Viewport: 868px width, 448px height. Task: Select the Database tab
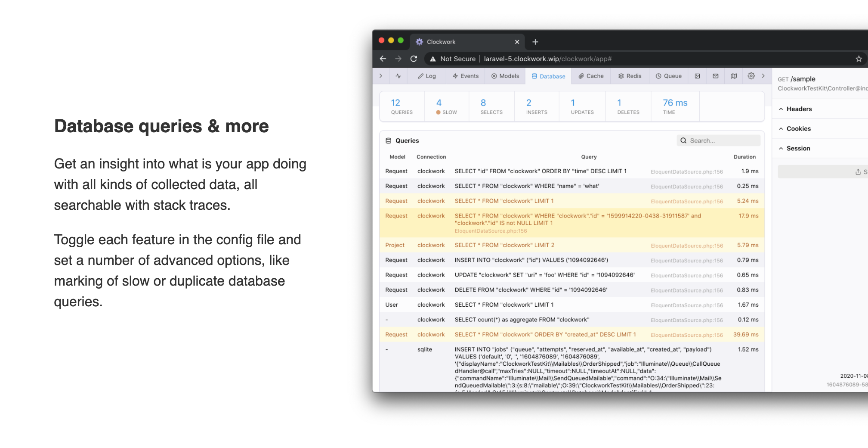pos(549,76)
